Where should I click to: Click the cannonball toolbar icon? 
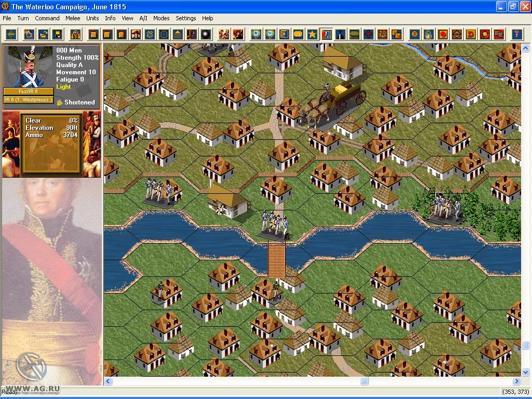(206, 34)
